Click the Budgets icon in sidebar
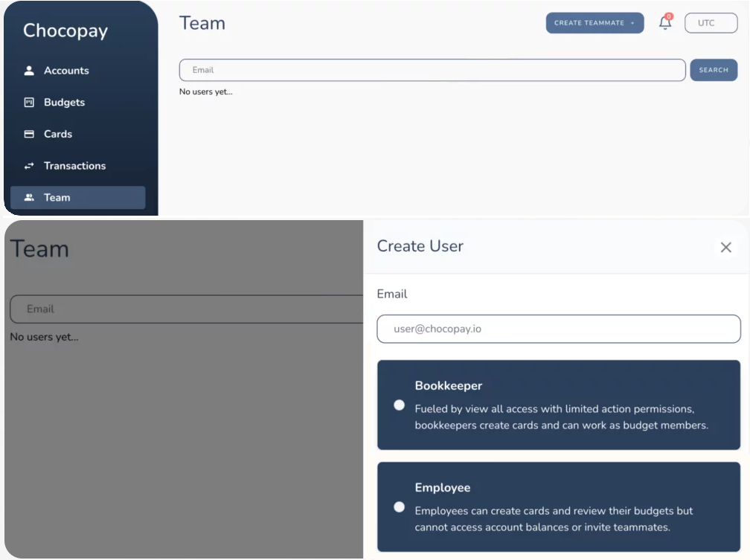750x560 pixels. [x=29, y=103]
